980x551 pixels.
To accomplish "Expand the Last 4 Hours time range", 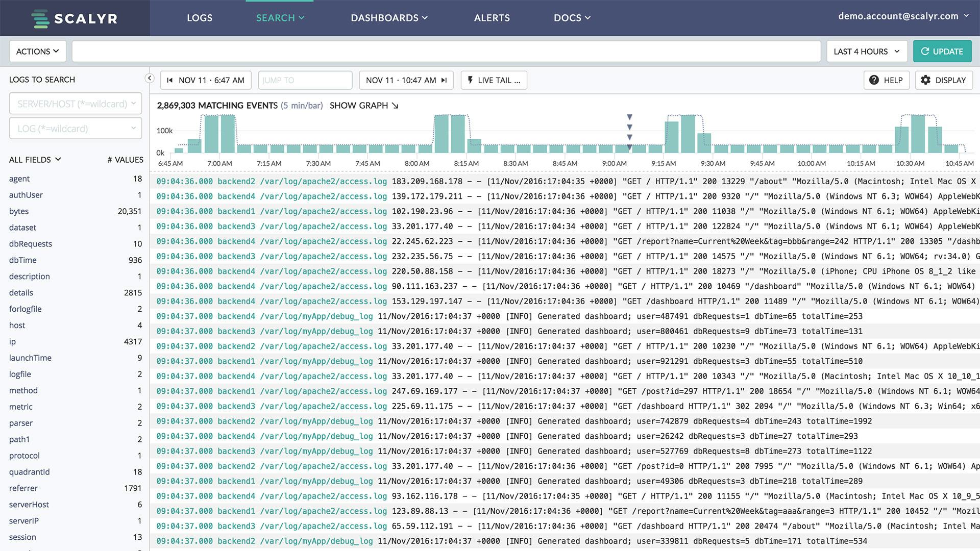I will 866,52.
